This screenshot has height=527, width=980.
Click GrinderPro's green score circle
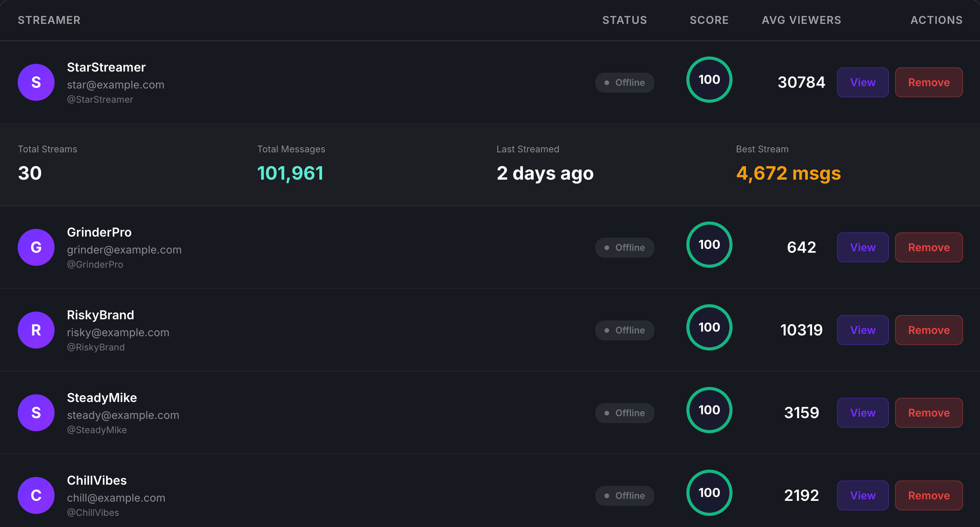click(x=709, y=245)
